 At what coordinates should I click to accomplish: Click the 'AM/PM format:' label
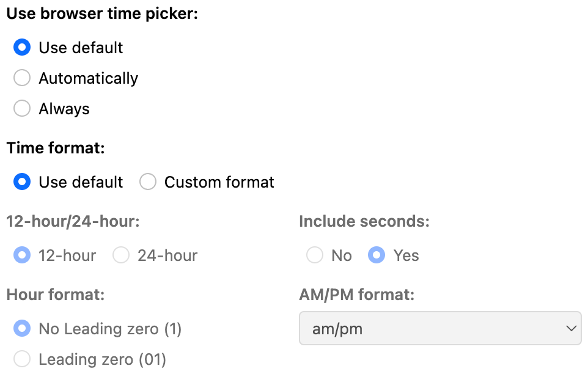[356, 295]
